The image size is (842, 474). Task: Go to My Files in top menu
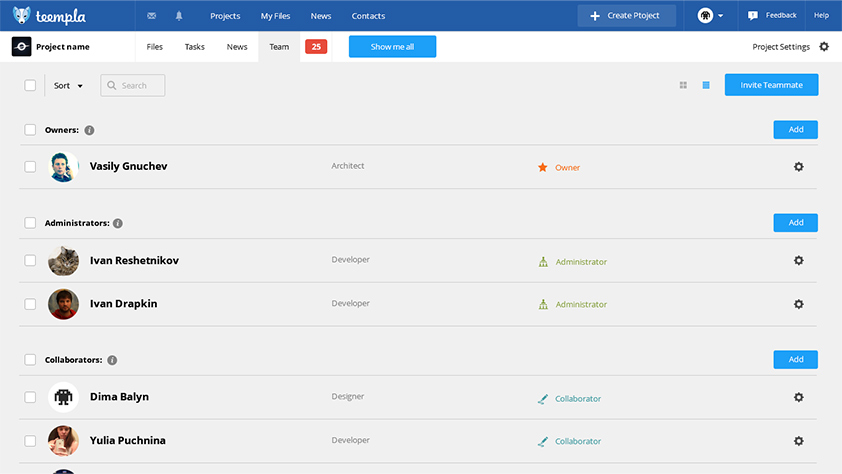click(x=275, y=16)
